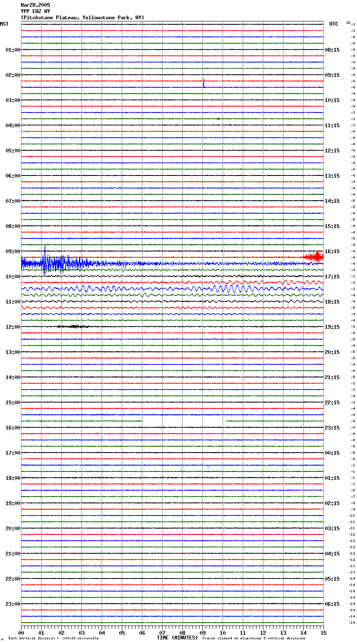
Task: Click the isolated blue spike on the 02:30 trace
Action: 204,83
